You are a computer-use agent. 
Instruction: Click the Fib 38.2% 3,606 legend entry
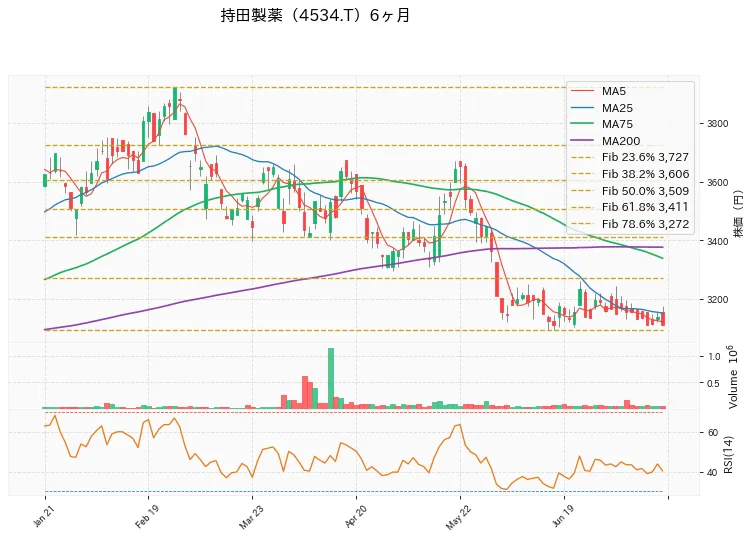coord(630,174)
